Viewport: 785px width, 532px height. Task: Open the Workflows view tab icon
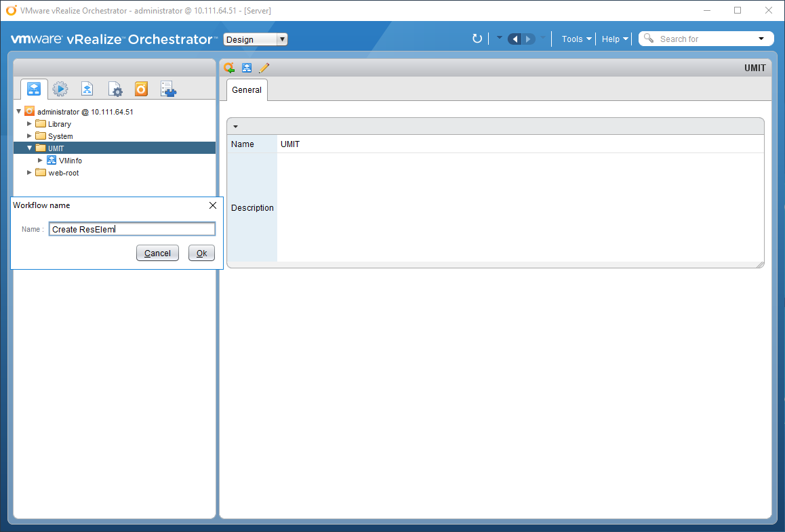click(34, 89)
